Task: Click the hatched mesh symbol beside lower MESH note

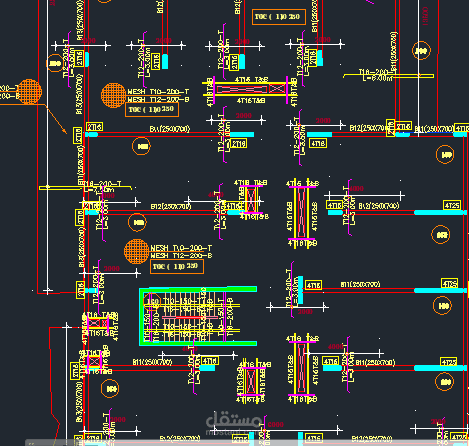Action: pyautogui.click(x=136, y=252)
